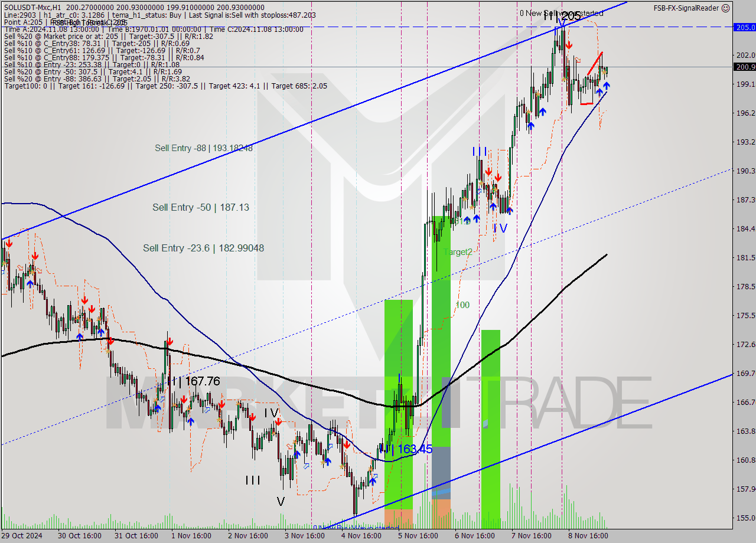This screenshot has width=756, height=543.
Task: Click the '0 New Sell wave started' text
Action: point(562,13)
